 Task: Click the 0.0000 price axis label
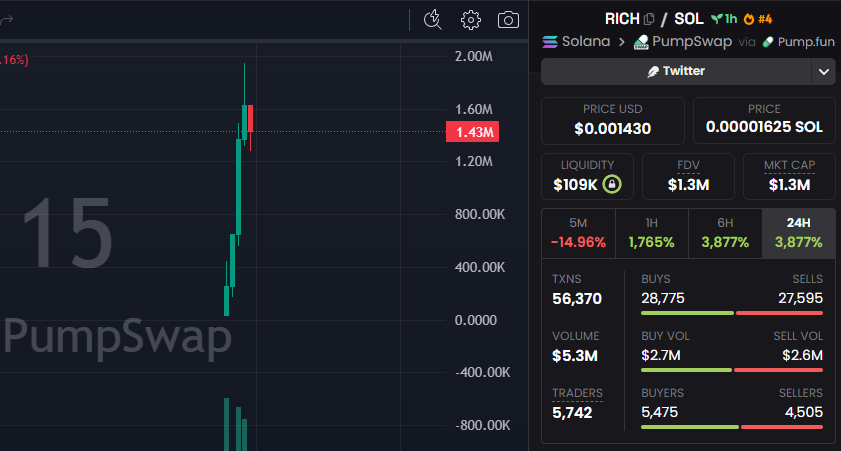pos(476,320)
